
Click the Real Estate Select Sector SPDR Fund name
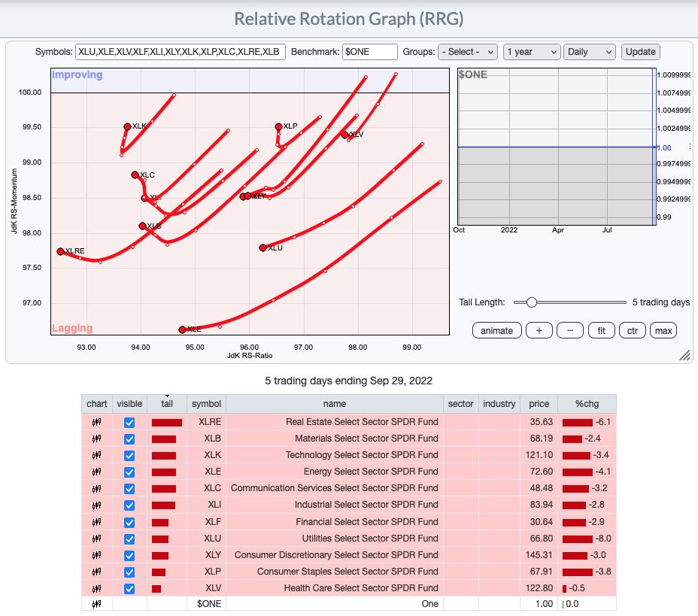pos(362,422)
